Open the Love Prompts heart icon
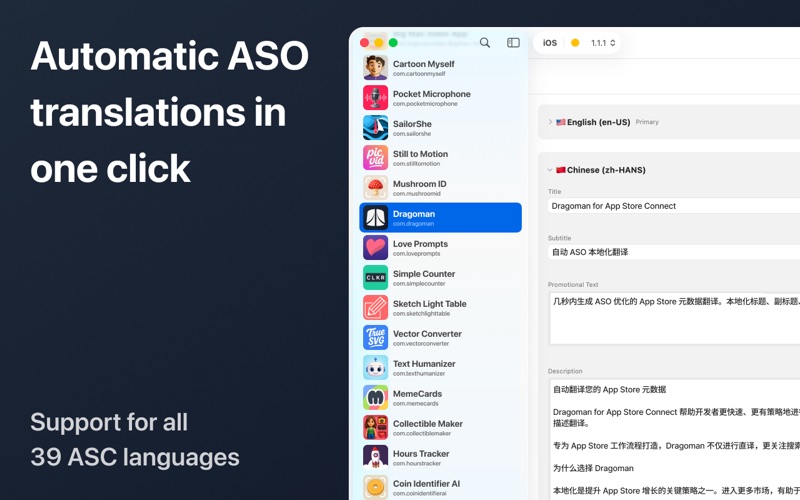Image resolution: width=800 pixels, height=500 pixels. point(376,247)
